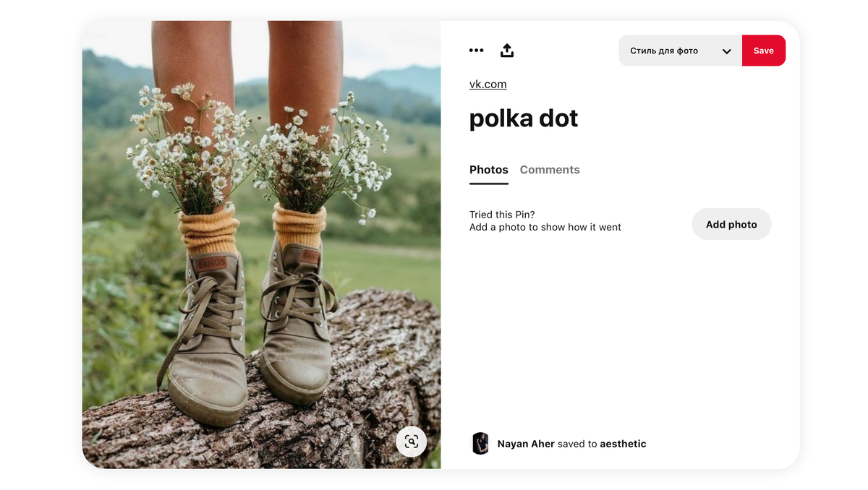
Task: Follow the vk.com source link
Action: point(488,85)
